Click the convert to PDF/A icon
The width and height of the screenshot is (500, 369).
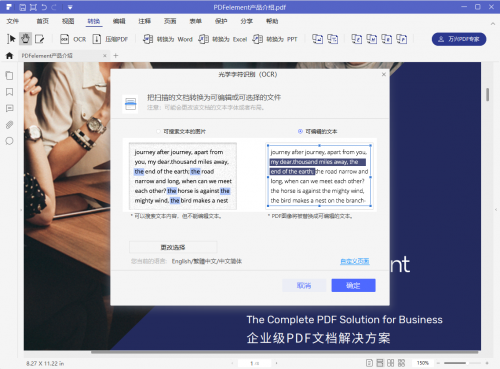(x=402, y=39)
